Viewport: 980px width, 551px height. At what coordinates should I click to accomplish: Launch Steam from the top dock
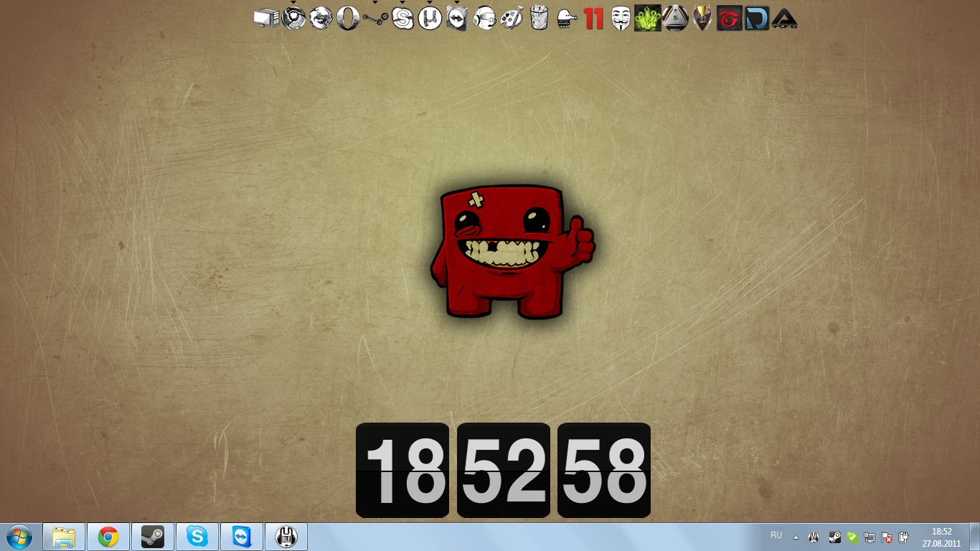(375, 18)
